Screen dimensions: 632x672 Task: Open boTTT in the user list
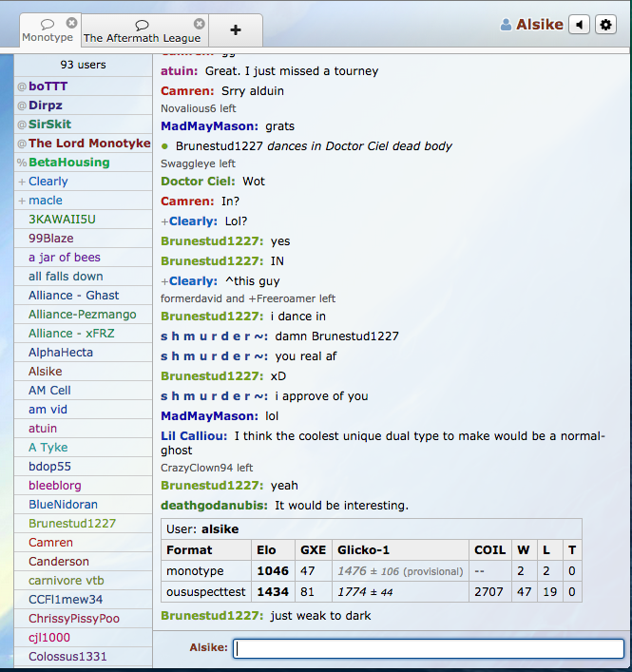(x=84, y=86)
